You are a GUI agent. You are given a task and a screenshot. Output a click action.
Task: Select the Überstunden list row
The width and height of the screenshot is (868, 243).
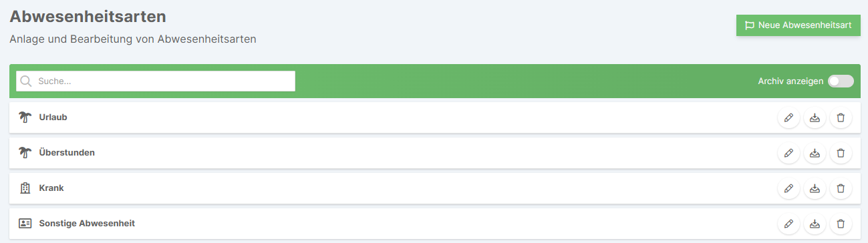(435, 153)
